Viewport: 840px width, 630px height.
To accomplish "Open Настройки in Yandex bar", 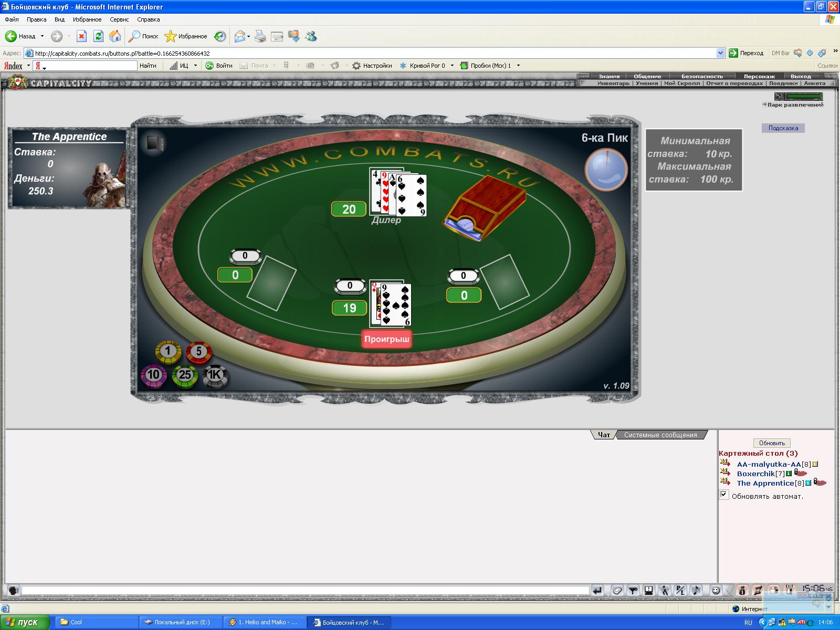I will [372, 66].
